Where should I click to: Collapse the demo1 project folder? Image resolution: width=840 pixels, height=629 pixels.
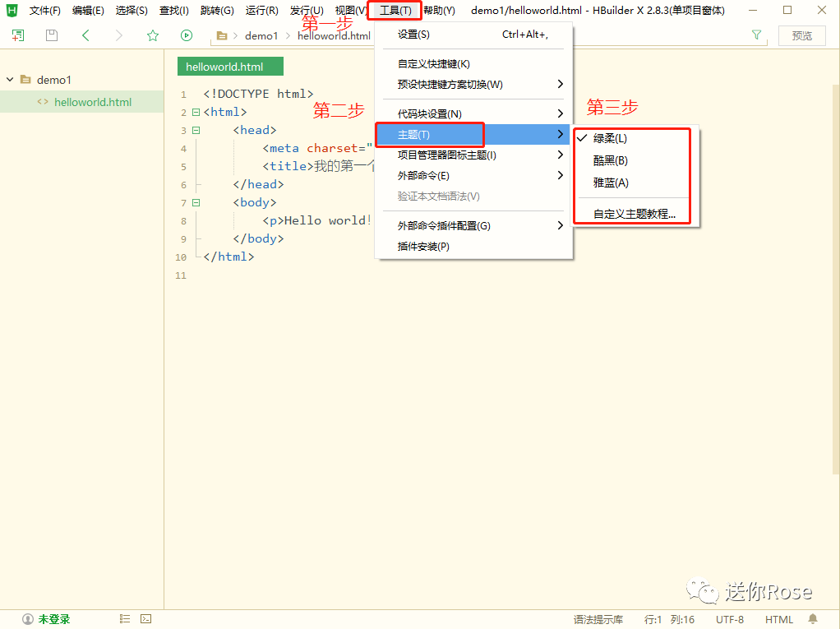(x=8, y=79)
